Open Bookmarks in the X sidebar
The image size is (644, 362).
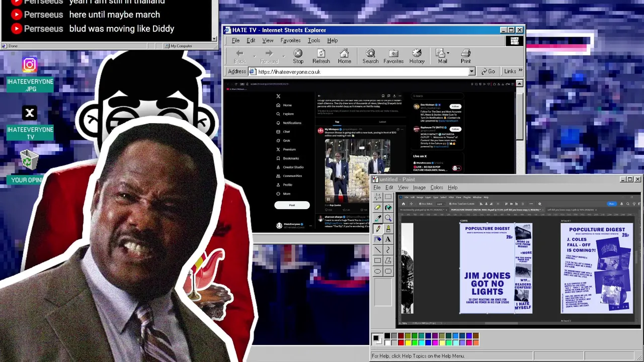[x=287, y=158]
